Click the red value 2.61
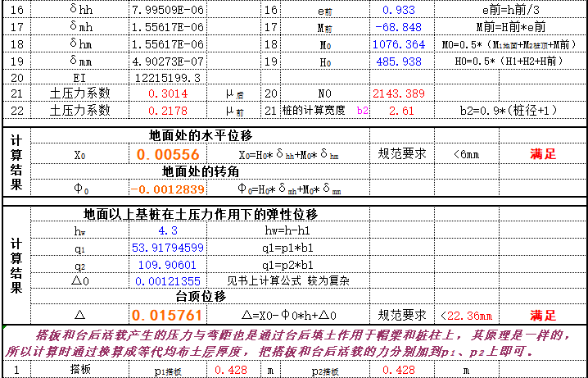 [401, 111]
